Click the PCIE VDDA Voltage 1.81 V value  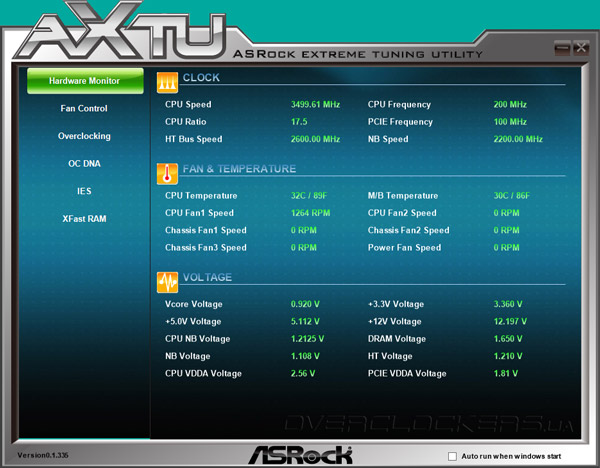click(x=505, y=373)
